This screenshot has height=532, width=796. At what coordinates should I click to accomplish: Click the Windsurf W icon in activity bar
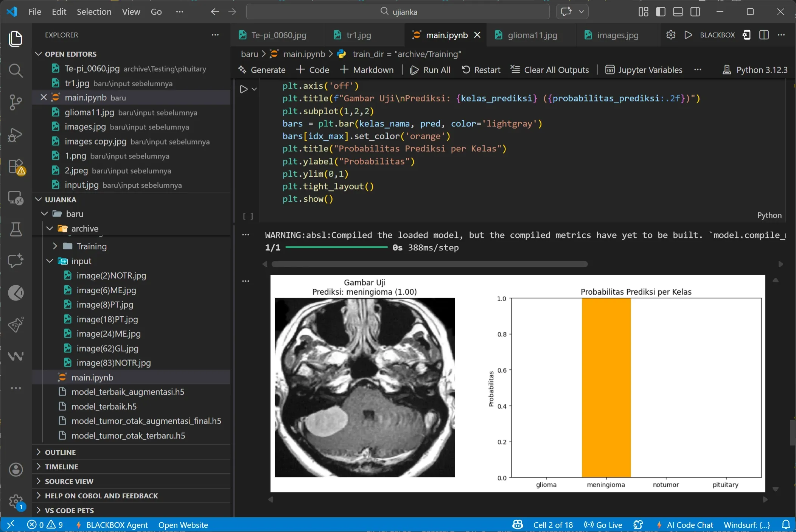point(16,356)
